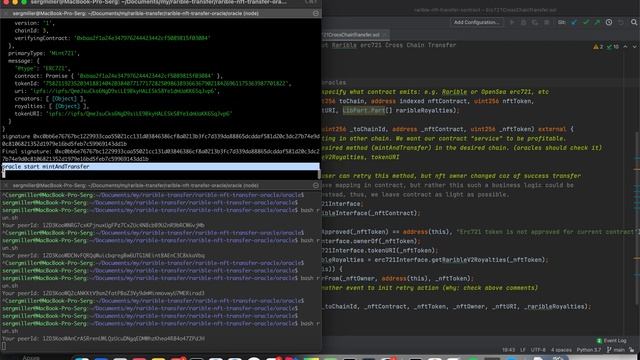The image size is (640, 360).
Task: Open the Event Log panel
Action: click(x=611, y=340)
